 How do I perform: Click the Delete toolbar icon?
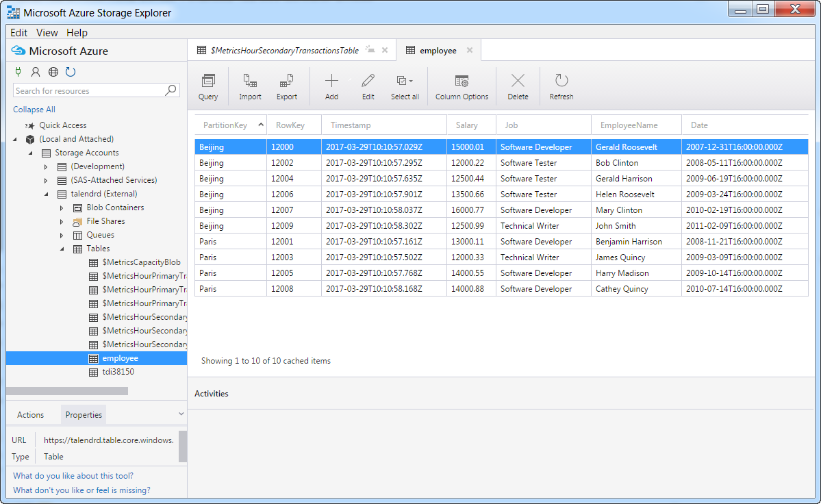click(518, 86)
